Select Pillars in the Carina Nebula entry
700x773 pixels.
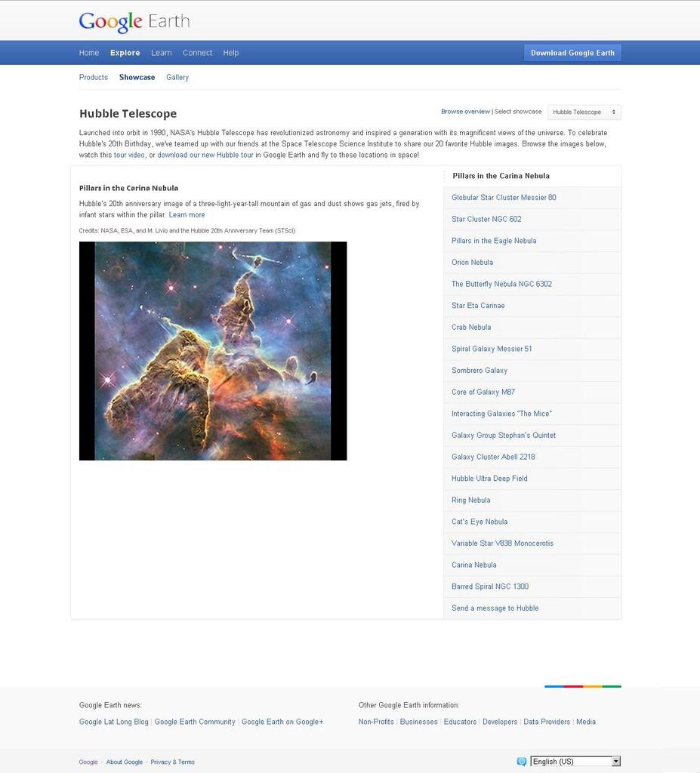coord(532,176)
